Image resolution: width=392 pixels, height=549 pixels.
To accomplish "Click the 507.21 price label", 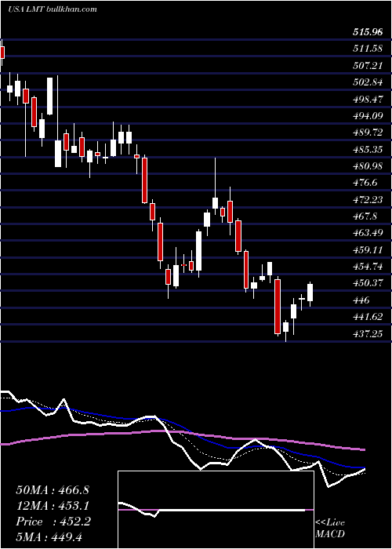I will click(x=367, y=65).
